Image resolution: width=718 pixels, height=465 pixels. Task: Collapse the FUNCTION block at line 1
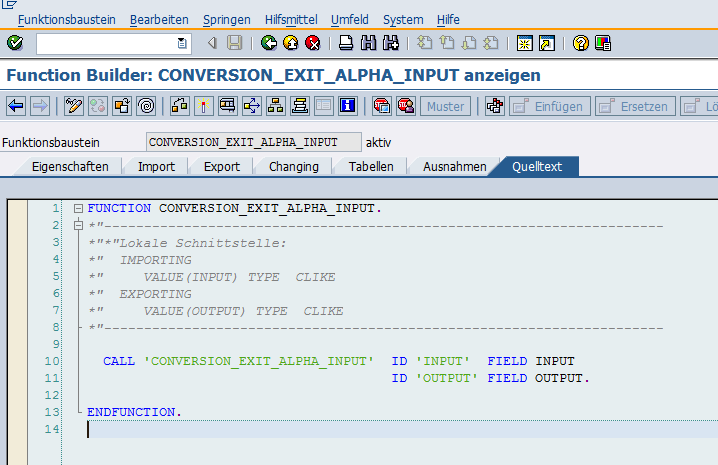click(78, 208)
